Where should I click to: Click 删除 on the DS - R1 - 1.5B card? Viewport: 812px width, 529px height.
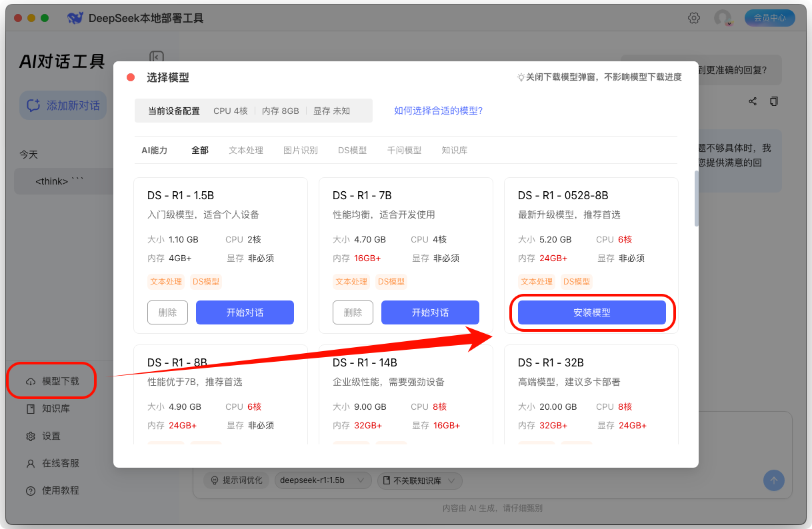coord(167,312)
